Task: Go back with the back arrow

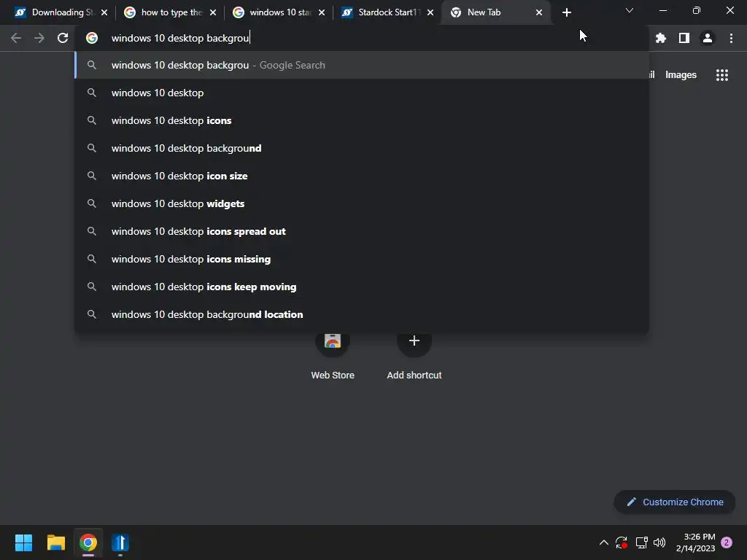Action: [x=16, y=38]
